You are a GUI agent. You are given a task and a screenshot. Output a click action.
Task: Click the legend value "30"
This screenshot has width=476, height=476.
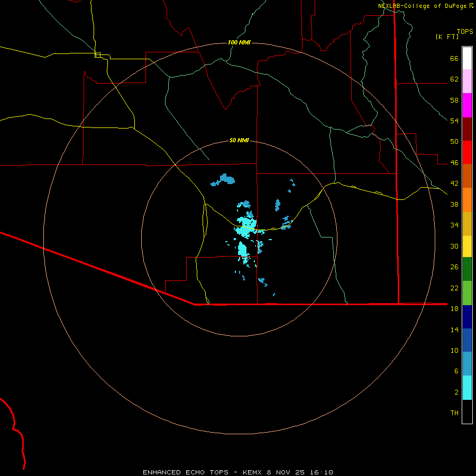click(x=454, y=246)
